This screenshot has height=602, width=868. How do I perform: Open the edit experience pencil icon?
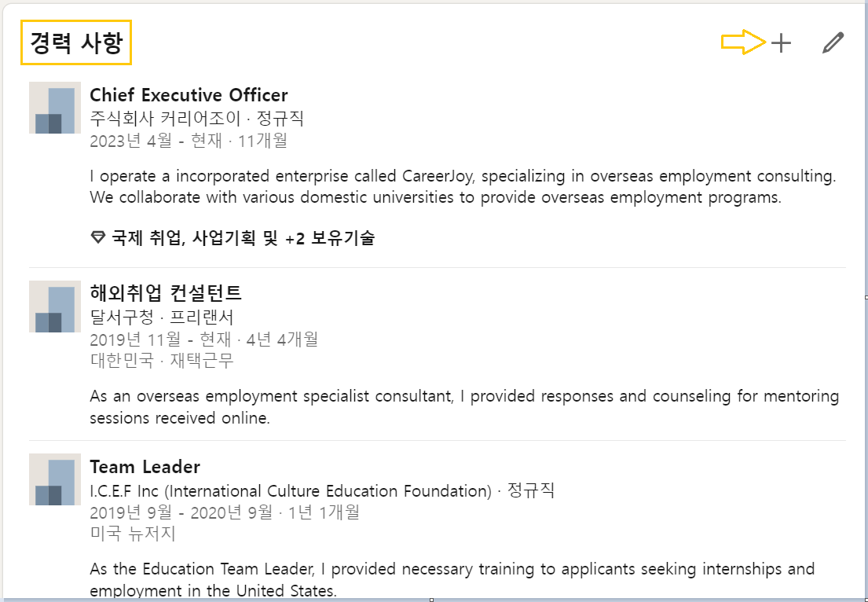832,43
